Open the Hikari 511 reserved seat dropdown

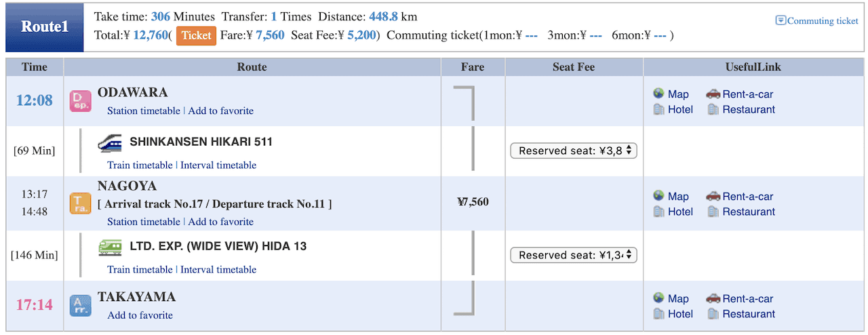tap(574, 151)
